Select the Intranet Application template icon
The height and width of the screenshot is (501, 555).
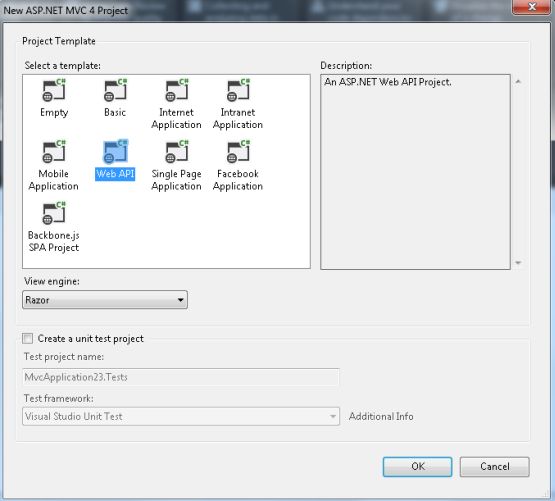click(238, 90)
